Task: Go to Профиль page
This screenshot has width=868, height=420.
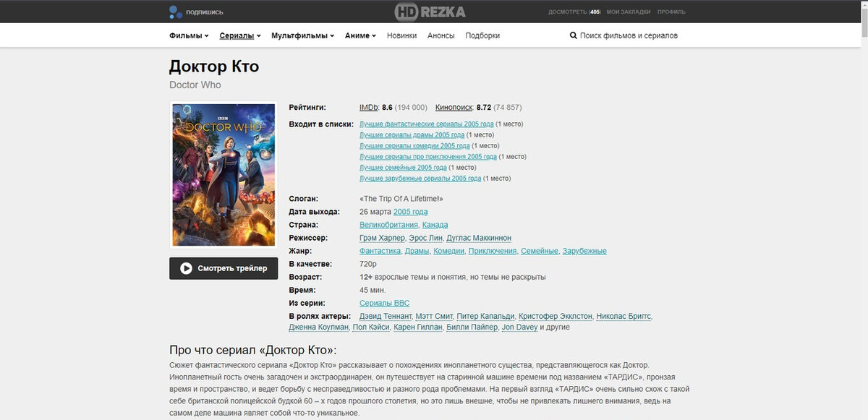Action: pos(671,12)
